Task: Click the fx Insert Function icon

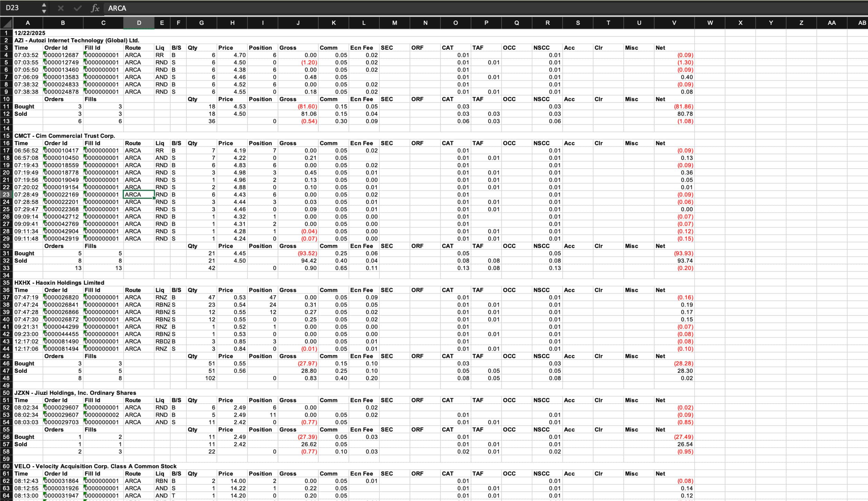Action: coord(95,8)
